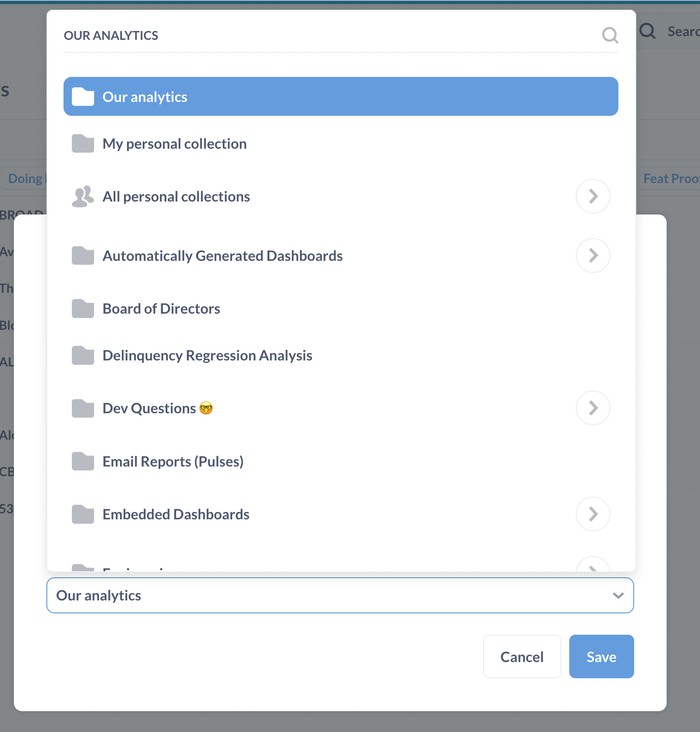
Task: Click the folder icon next to Board of Directors
Action: (x=83, y=309)
